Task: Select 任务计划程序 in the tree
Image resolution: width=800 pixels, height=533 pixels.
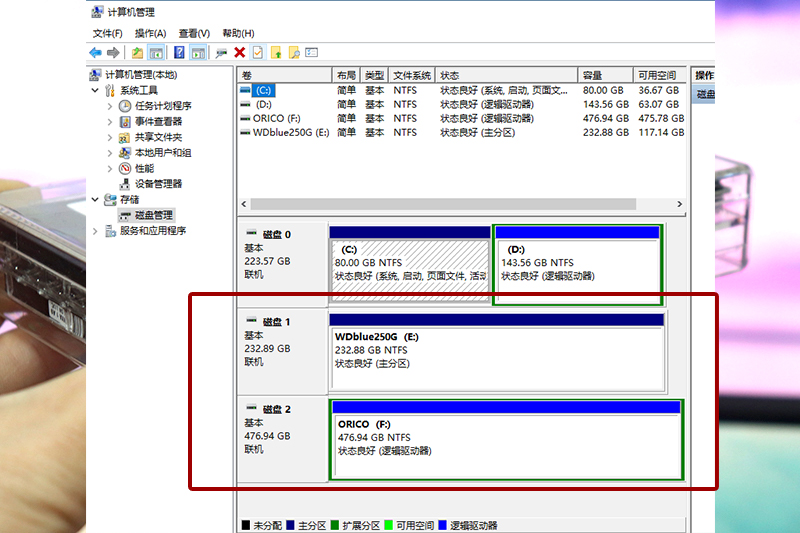Action: [163, 106]
